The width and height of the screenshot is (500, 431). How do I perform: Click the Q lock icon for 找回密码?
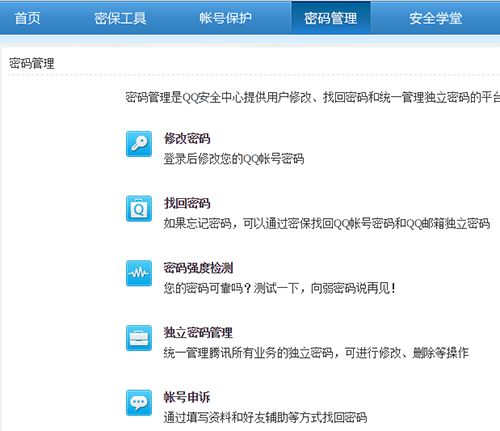coord(139,209)
